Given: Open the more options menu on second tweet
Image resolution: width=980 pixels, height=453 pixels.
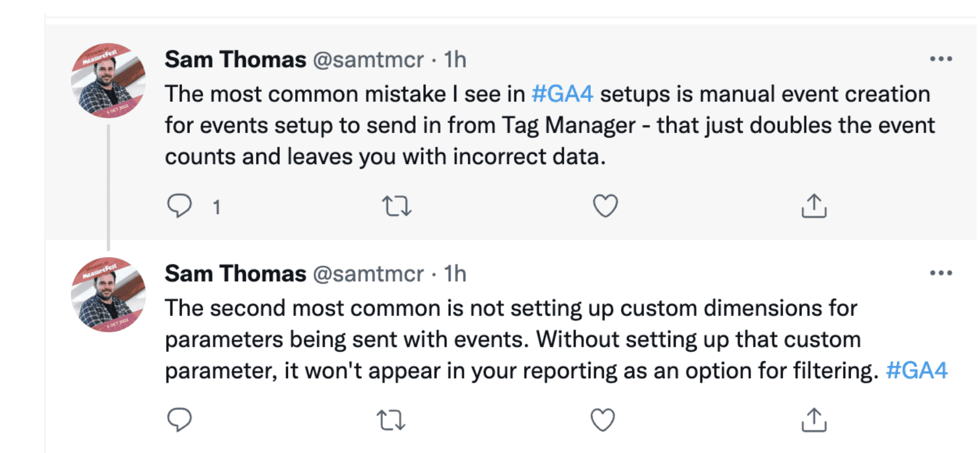Looking at the screenshot, I should point(941,273).
